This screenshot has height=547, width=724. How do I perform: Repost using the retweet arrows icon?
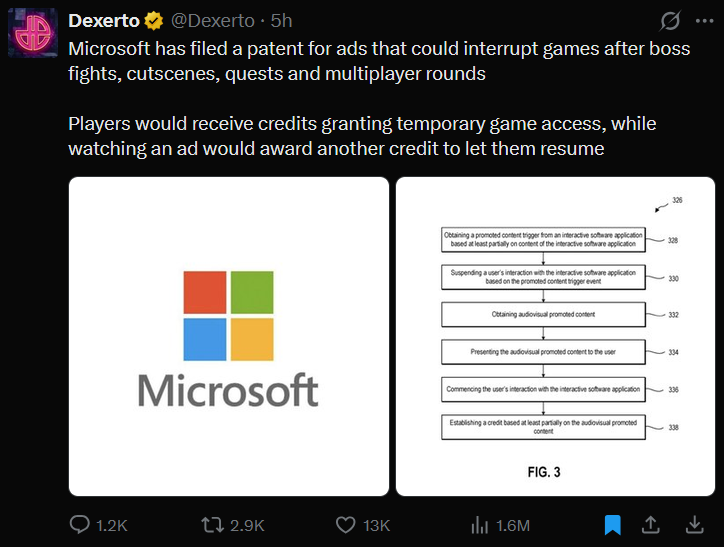coord(212,525)
